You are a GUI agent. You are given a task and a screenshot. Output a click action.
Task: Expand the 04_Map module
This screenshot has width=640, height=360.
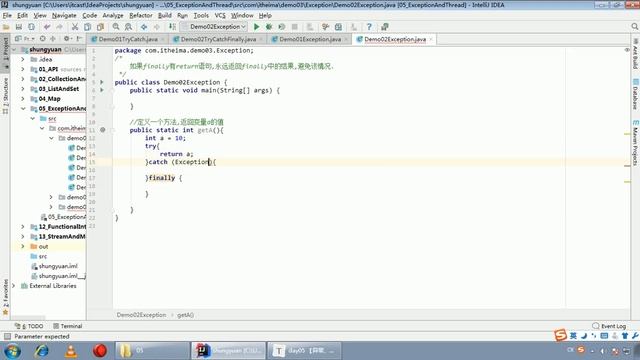pyautogui.click(x=23, y=99)
